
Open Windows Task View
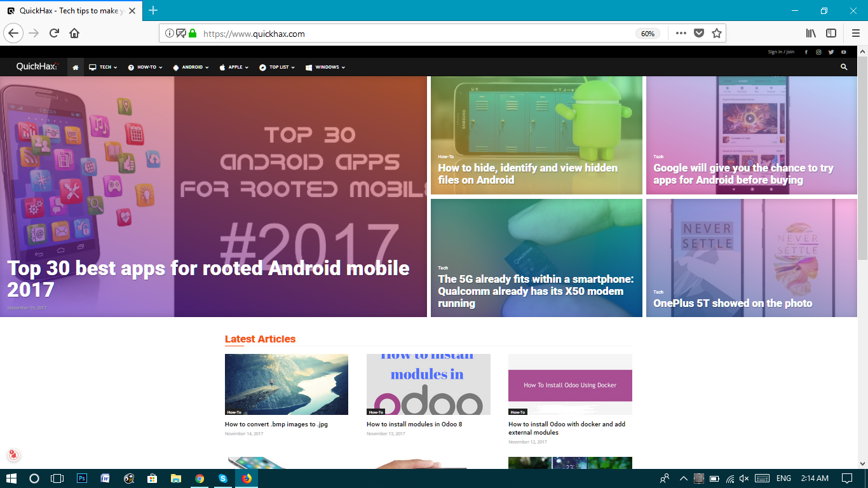click(58, 478)
